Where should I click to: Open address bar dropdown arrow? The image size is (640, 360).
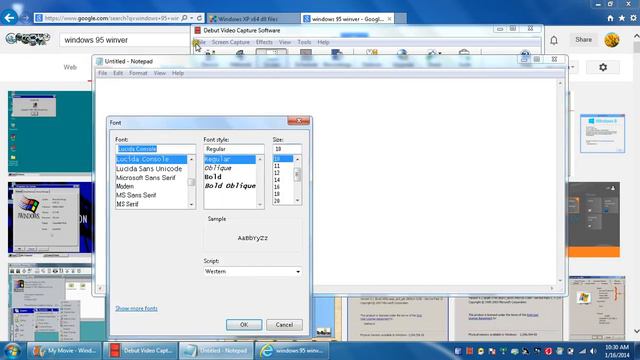pyautogui.click(x=191, y=18)
